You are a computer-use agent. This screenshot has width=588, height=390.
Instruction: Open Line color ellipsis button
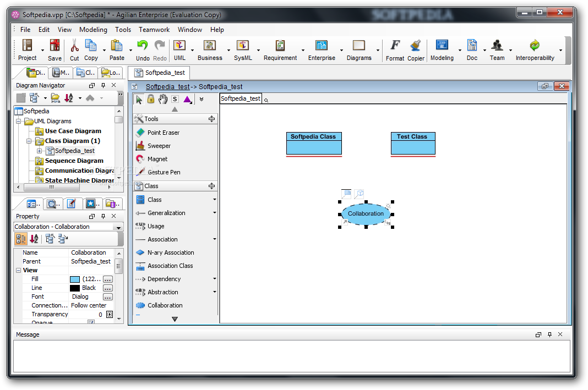107,288
